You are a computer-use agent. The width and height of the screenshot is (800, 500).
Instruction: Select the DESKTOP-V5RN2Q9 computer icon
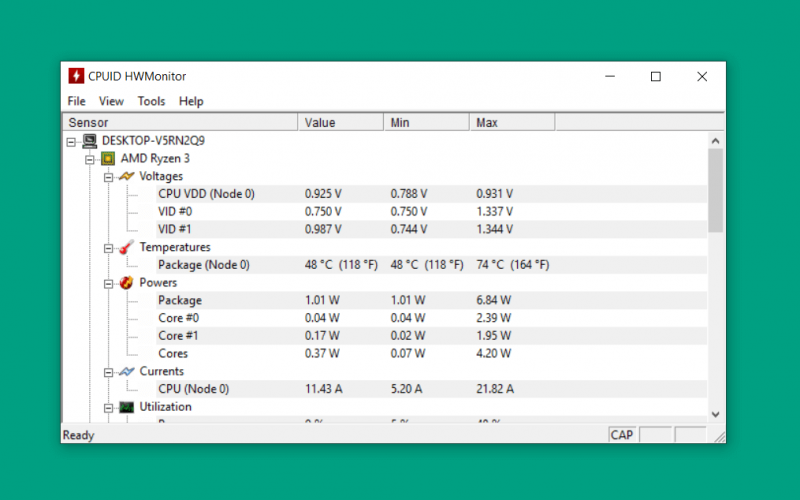pos(90,141)
